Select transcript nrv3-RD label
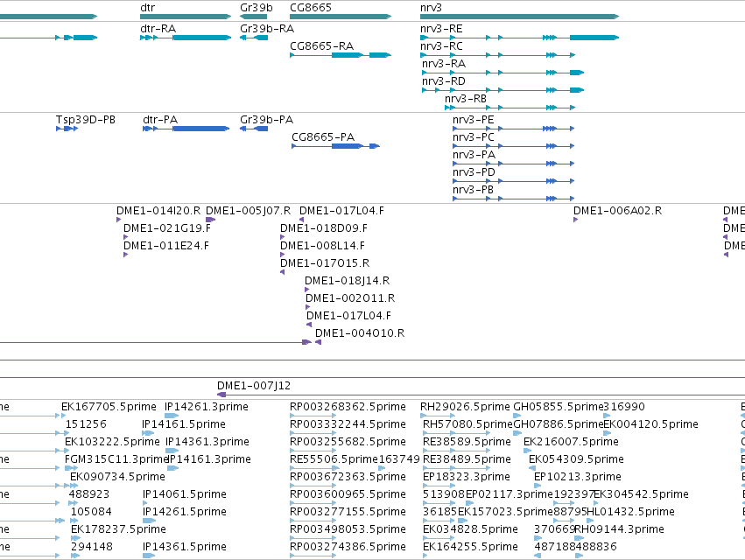The height and width of the screenshot is (560, 745). pos(444,81)
